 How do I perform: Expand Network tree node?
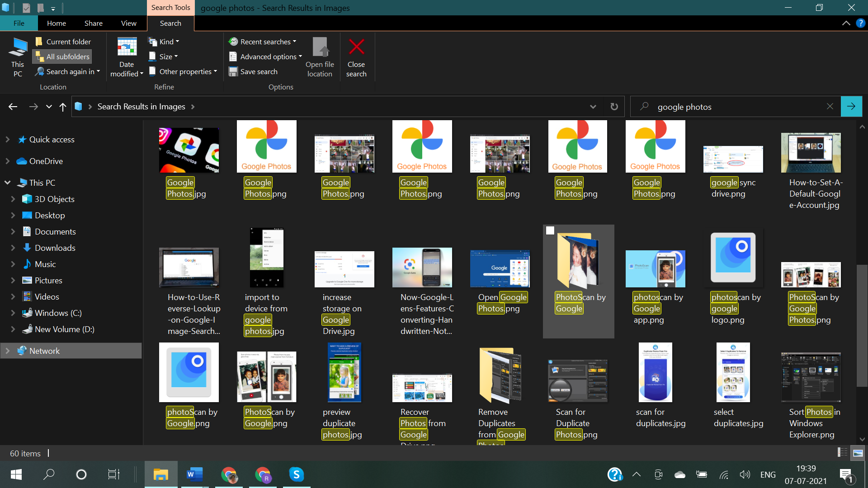[7, 351]
